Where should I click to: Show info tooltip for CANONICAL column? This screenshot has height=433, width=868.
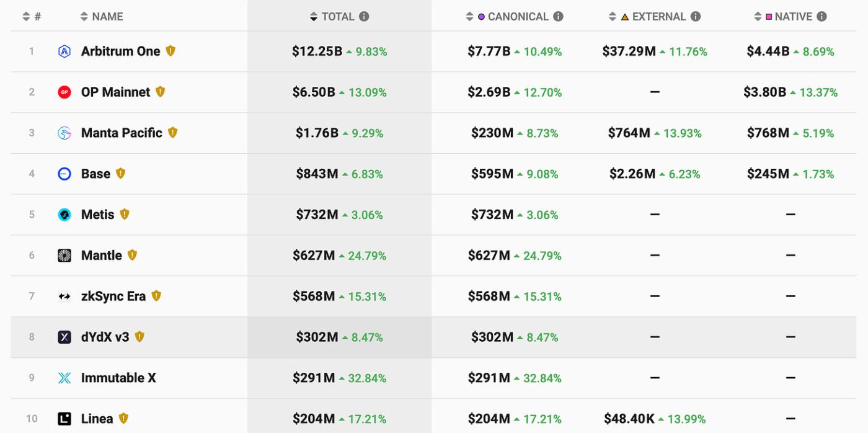coord(558,17)
